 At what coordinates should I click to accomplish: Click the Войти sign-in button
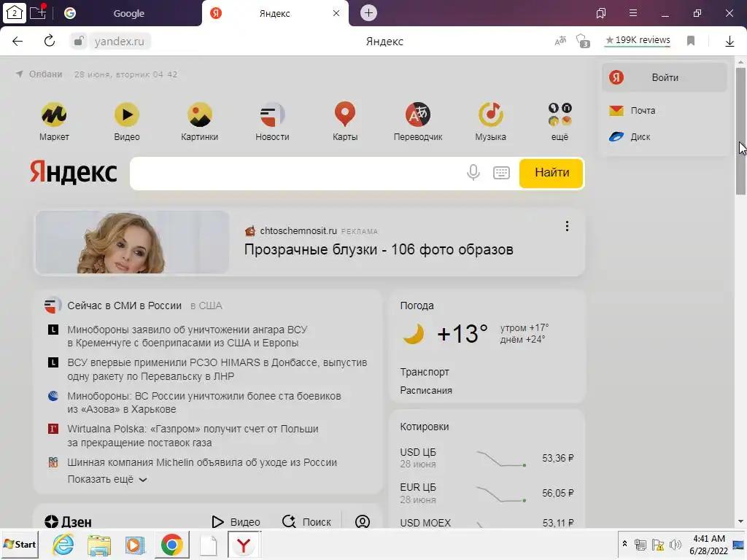[x=665, y=77]
